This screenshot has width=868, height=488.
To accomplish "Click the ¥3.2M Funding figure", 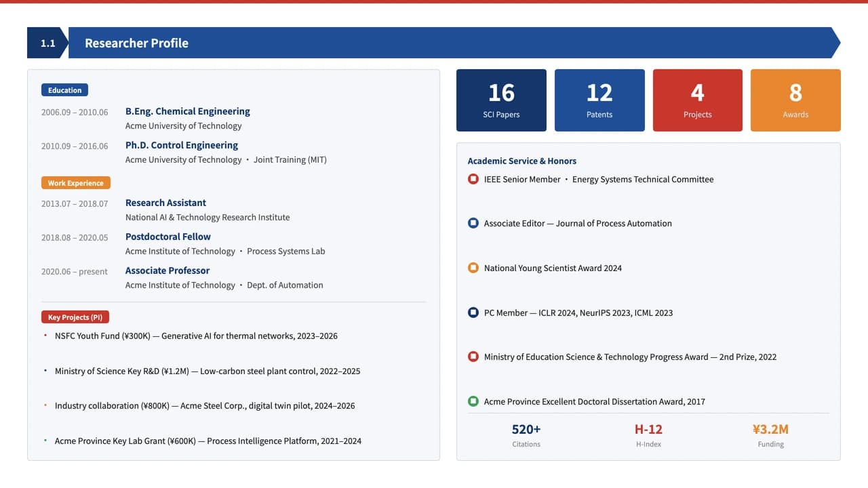I will 770,429.
